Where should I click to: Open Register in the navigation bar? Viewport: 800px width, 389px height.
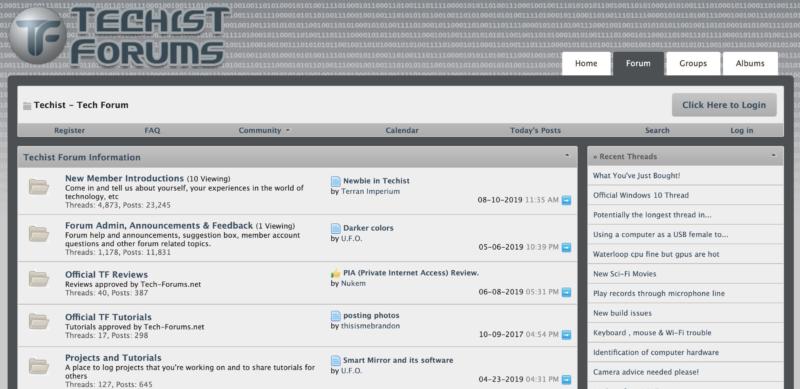[x=69, y=131]
